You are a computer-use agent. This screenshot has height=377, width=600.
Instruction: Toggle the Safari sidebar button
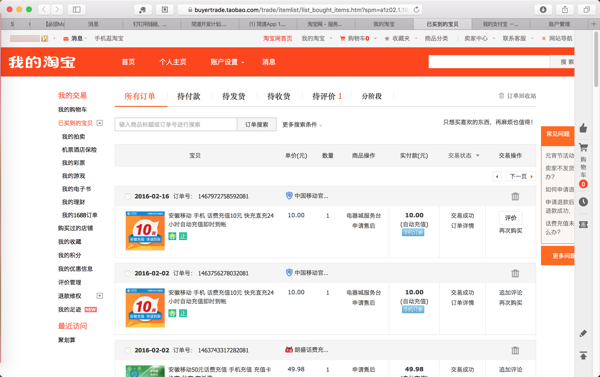pos(77,10)
